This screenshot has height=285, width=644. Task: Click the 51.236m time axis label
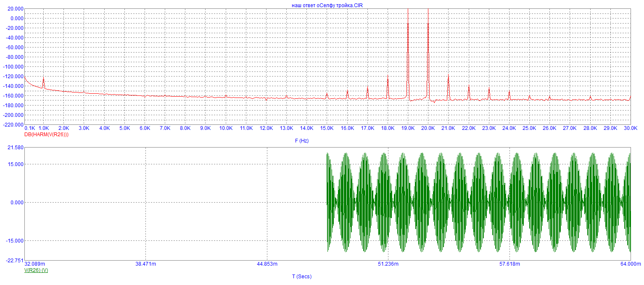tap(388, 264)
